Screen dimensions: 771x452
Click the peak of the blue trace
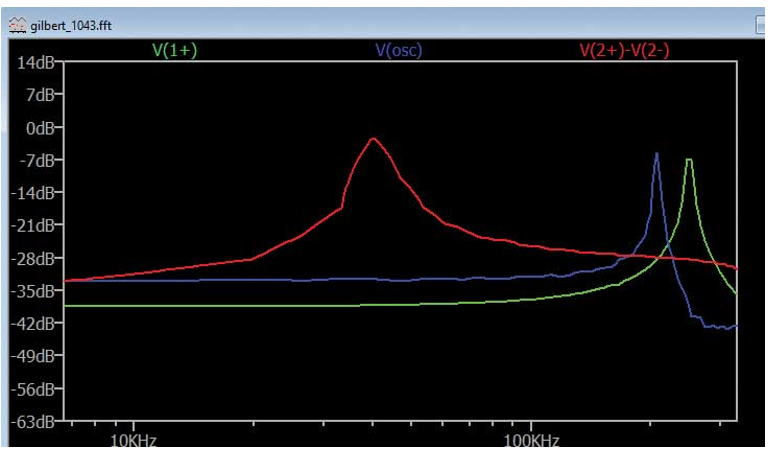click(656, 154)
